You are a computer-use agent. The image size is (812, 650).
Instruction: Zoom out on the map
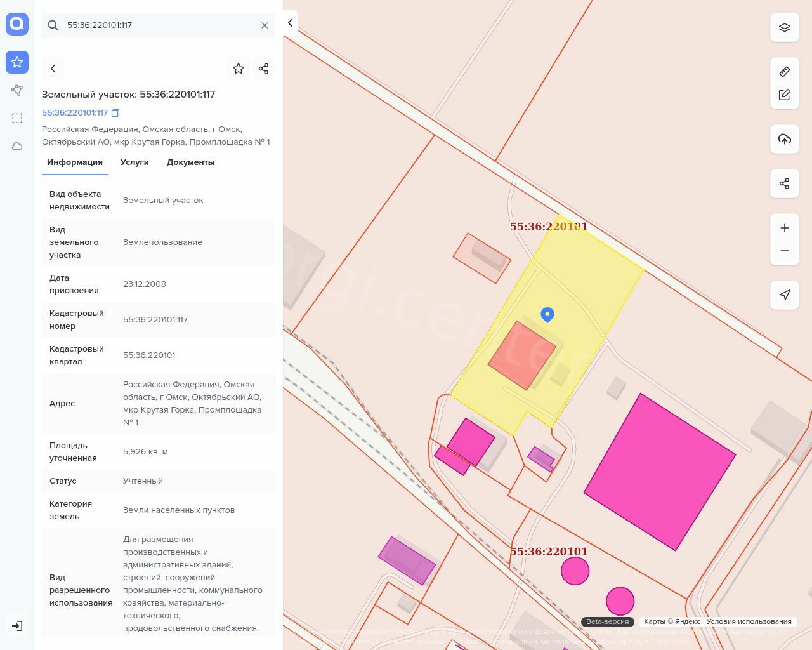tap(784, 251)
